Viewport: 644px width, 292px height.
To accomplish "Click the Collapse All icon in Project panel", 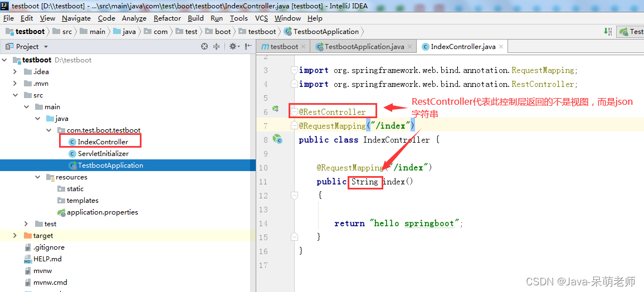I will [217, 46].
